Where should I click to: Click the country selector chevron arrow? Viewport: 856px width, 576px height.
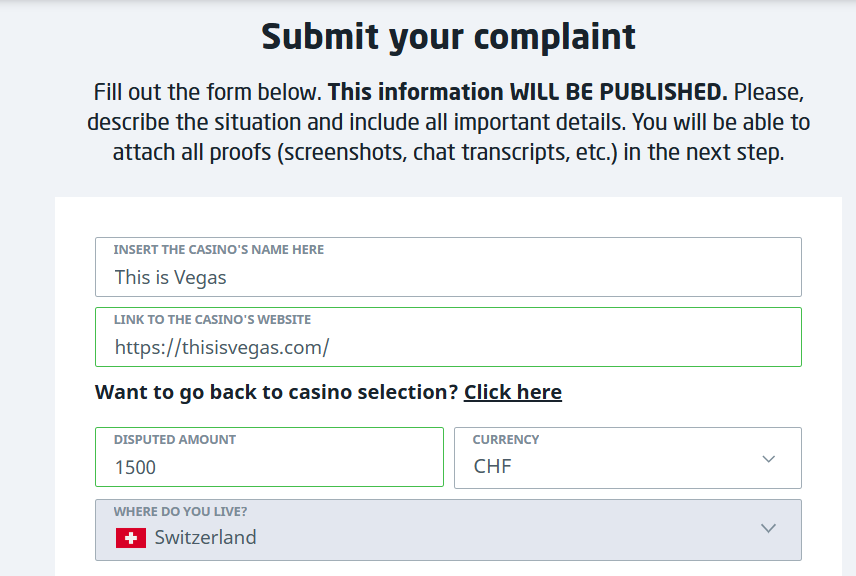(768, 529)
